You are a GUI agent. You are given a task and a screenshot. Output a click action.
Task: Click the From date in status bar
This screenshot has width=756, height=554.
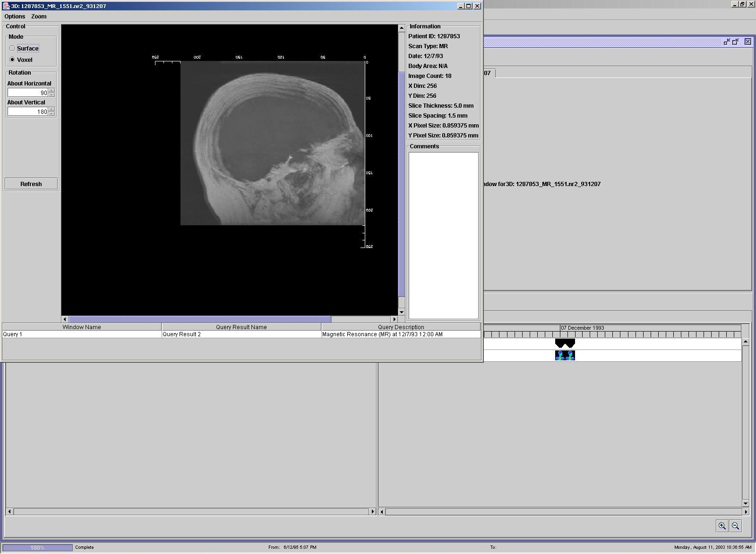[300, 547]
